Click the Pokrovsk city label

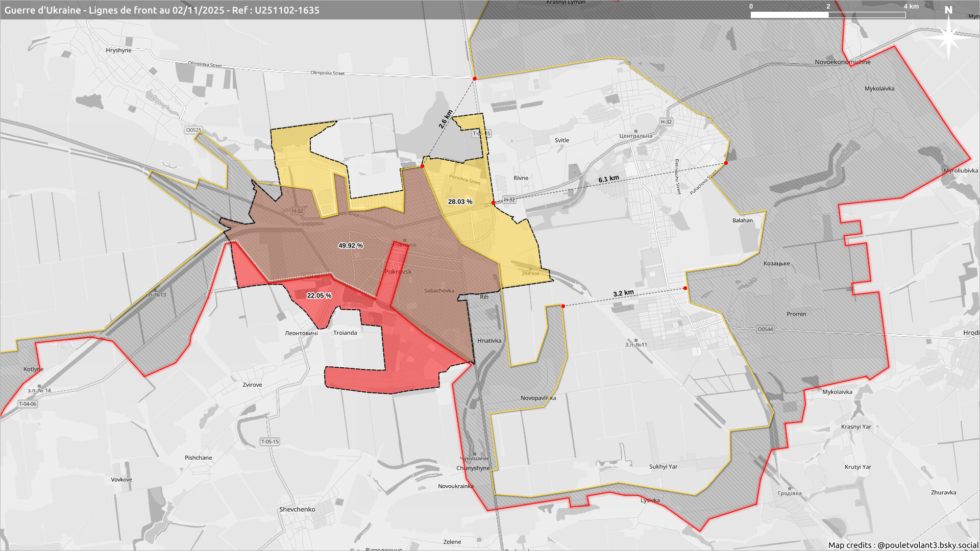pos(398,271)
